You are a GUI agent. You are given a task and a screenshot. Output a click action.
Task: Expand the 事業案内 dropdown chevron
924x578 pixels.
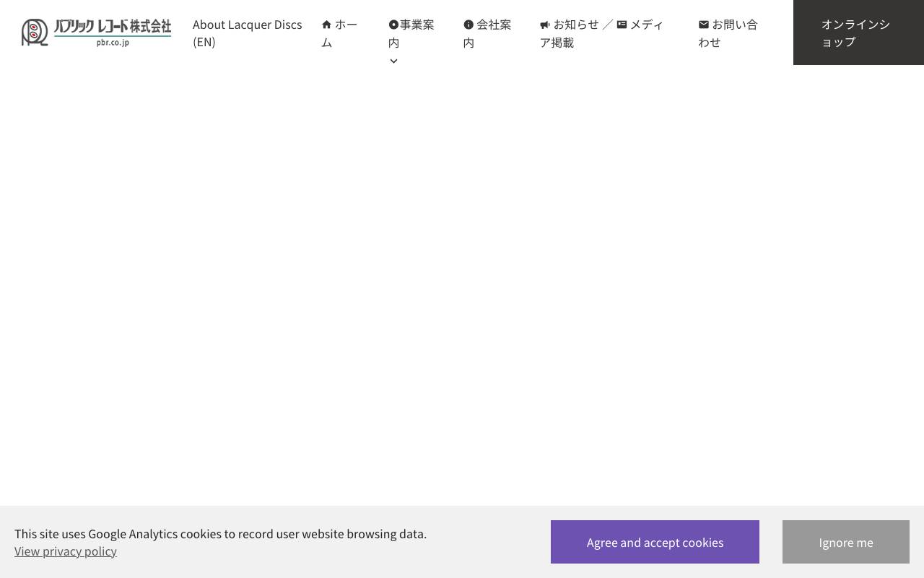coord(393,61)
